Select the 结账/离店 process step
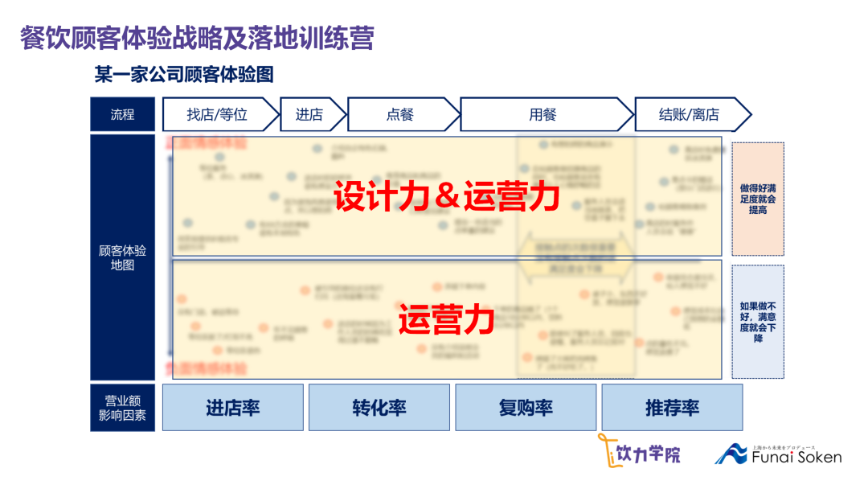 point(690,114)
